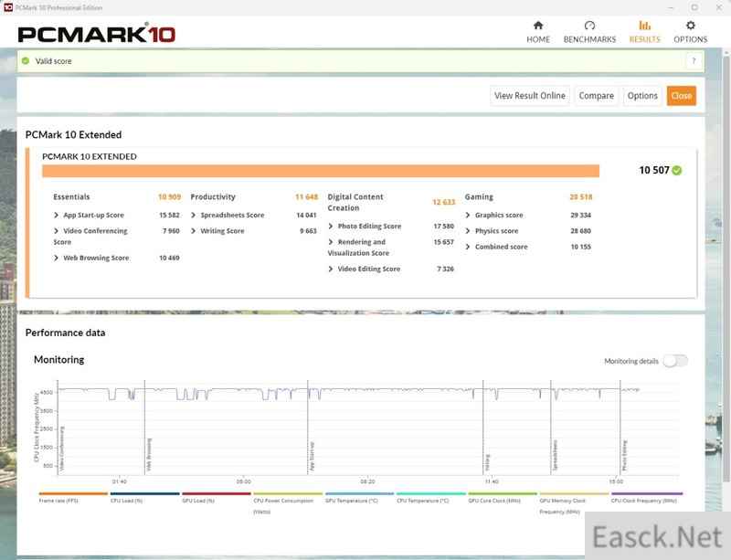Click the Productivity score 11 648
Image resolution: width=731 pixels, height=560 pixels.
(306, 196)
